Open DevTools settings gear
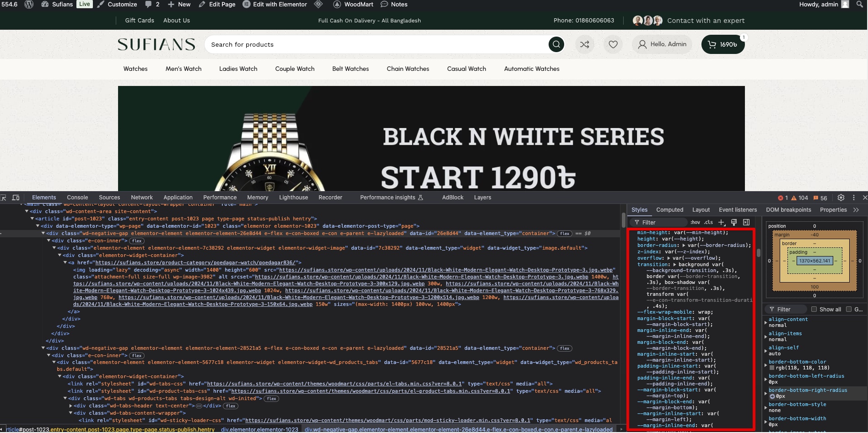Image resolution: width=868 pixels, height=433 pixels. (841, 198)
